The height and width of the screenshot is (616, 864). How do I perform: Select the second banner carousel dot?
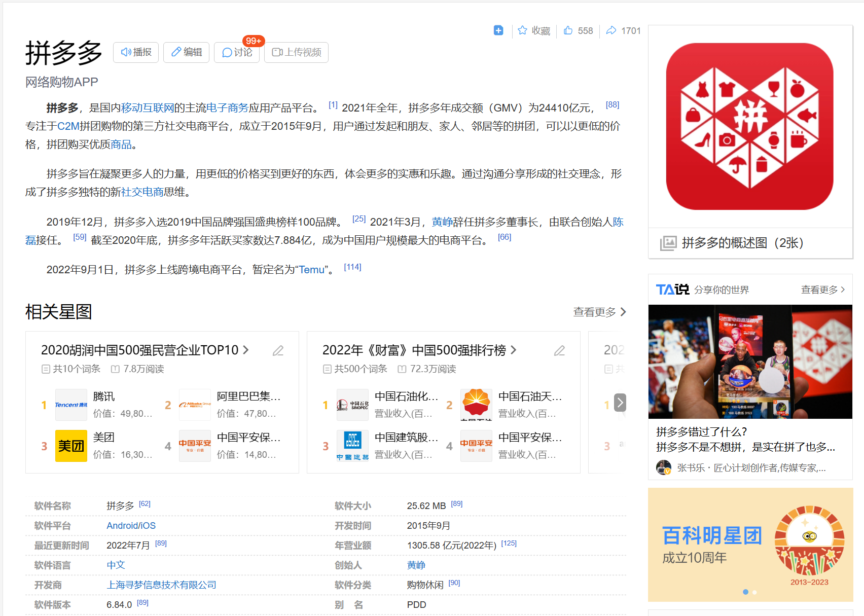pyautogui.click(x=754, y=592)
